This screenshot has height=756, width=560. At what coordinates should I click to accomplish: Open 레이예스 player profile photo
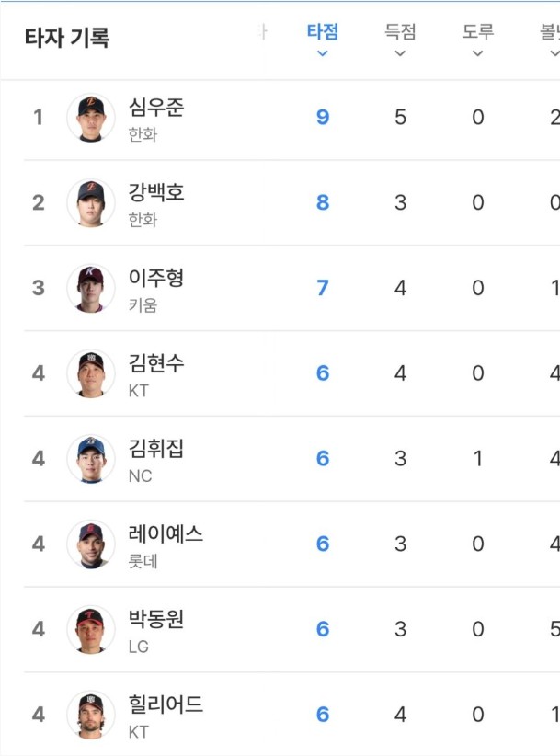91,544
